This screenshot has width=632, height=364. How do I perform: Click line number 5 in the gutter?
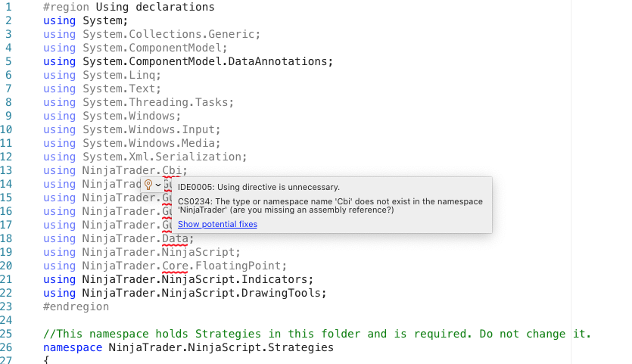pos(8,61)
